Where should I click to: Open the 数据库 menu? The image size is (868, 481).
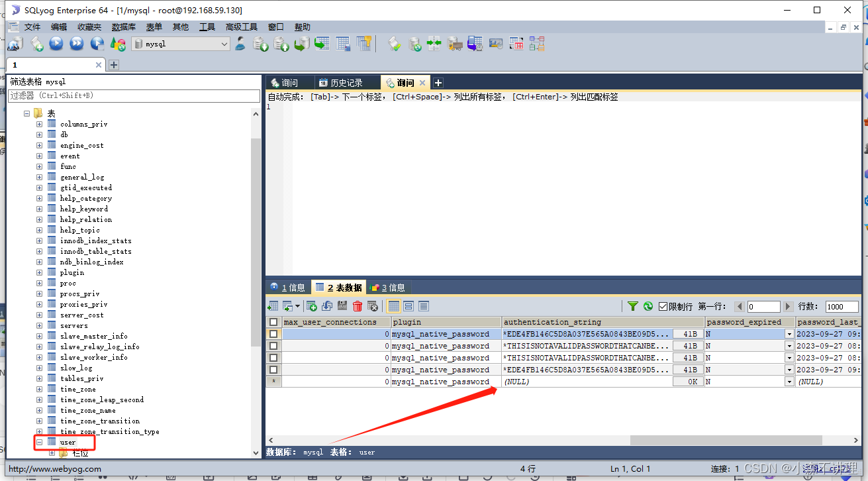tap(123, 27)
